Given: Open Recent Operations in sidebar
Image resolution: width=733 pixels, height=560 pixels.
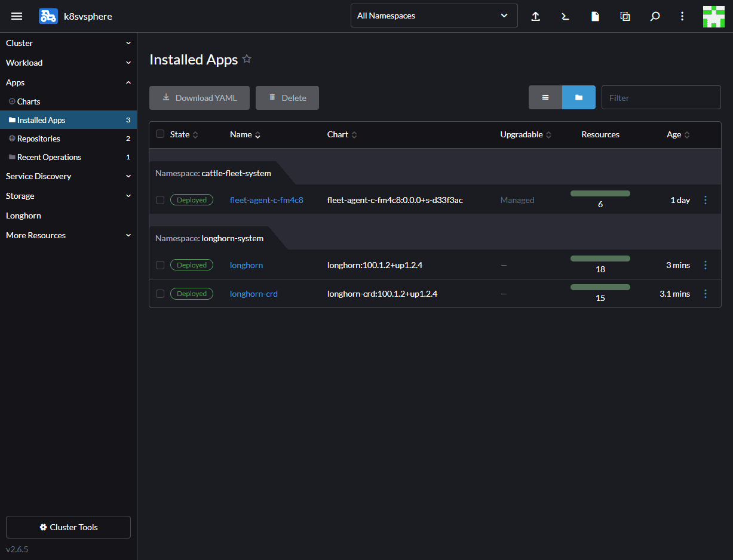Looking at the screenshot, I should coord(49,157).
